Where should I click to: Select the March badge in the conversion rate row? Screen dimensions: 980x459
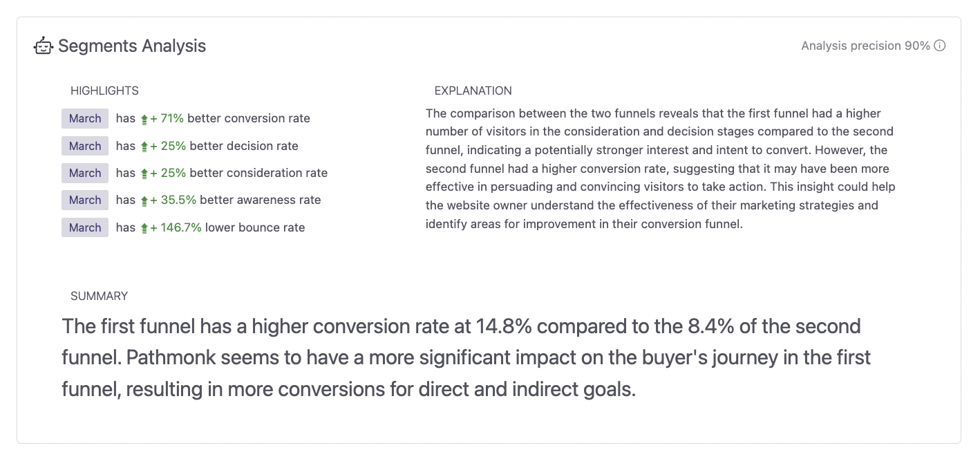(x=84, y=118)
